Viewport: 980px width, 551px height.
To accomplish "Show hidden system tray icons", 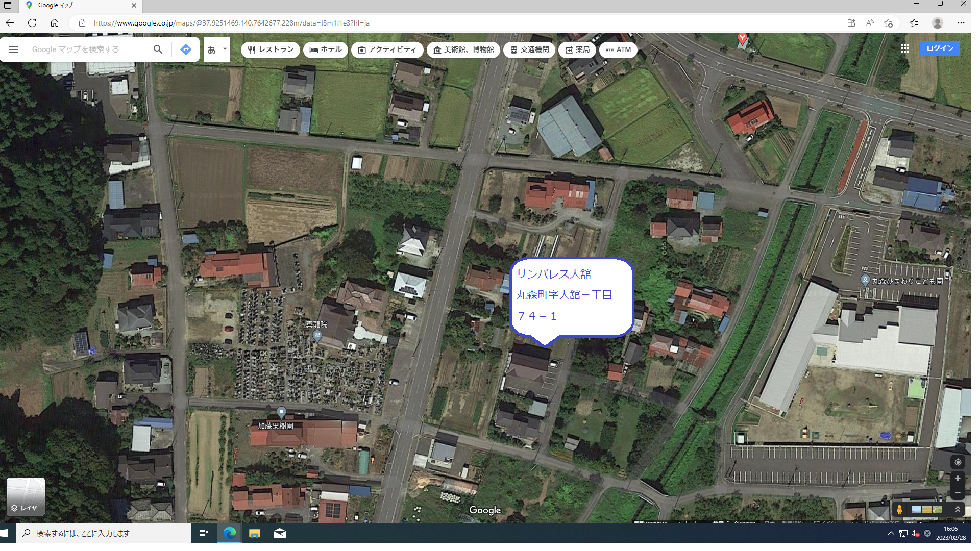I will click(x=891, y=533).
